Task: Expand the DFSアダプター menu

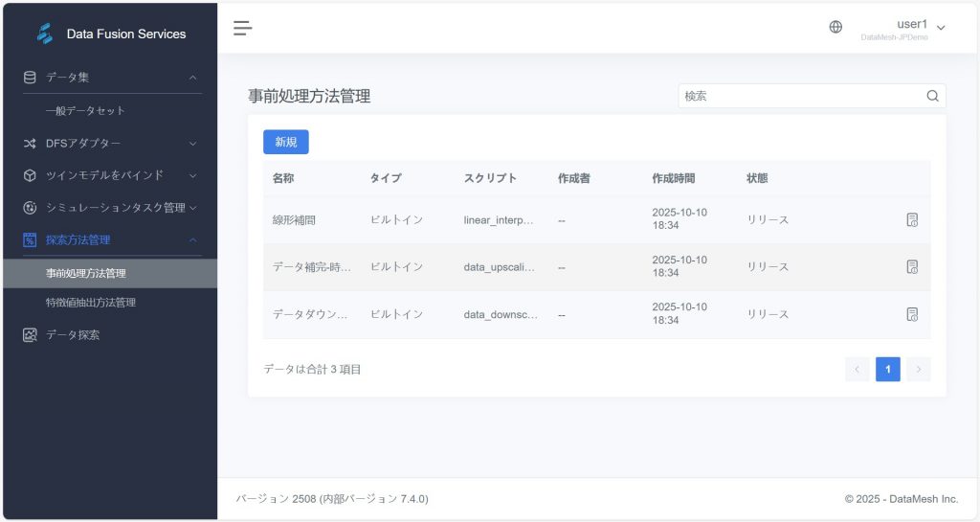Action: click(192, 144)
